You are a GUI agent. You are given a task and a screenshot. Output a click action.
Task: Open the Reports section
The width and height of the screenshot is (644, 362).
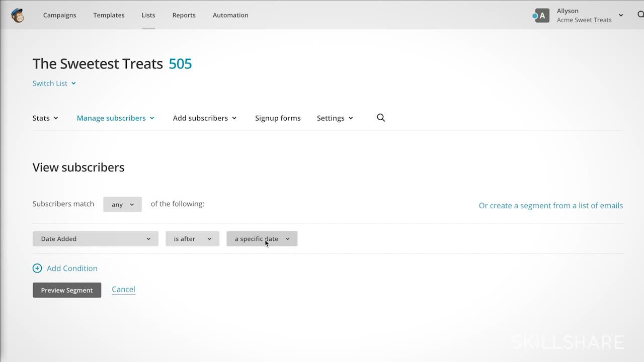(184, 15)
